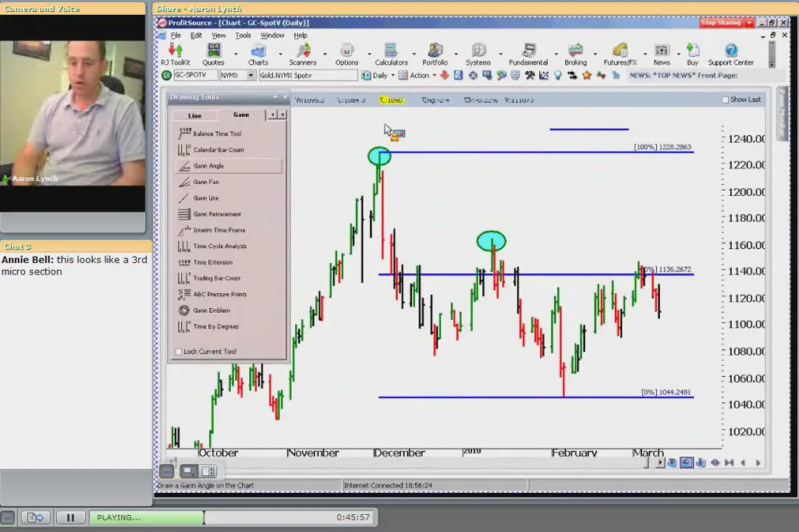Open the Charts toolbar icon
The width and height of the screenshot is (799, 532).
click(257, 54)
